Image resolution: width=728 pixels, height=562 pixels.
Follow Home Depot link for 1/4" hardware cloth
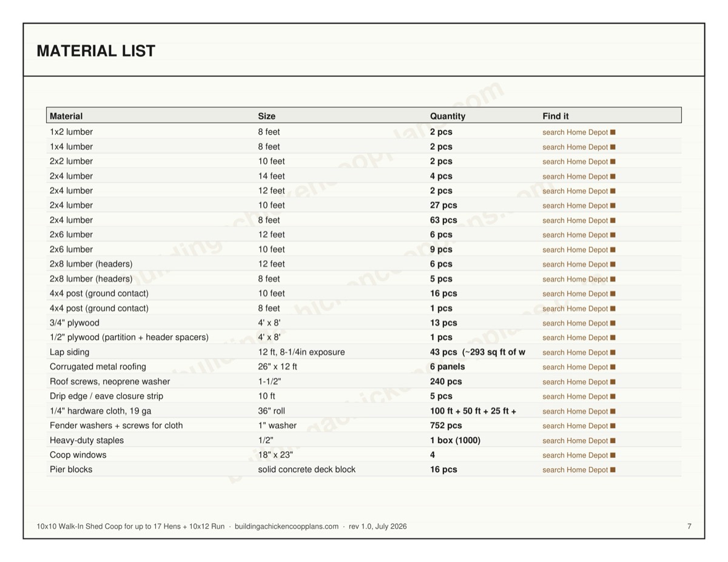[x=575, y=411]
